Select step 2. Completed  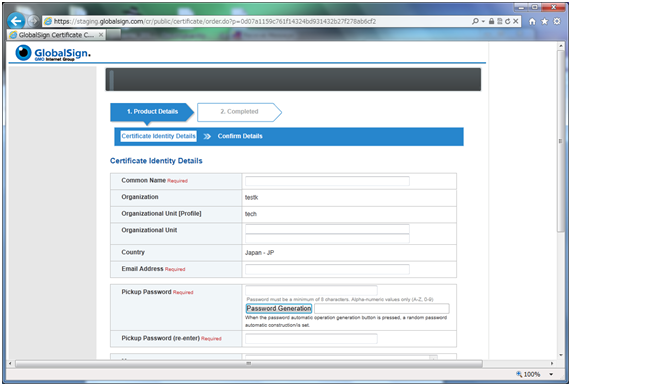click(239, 112)
